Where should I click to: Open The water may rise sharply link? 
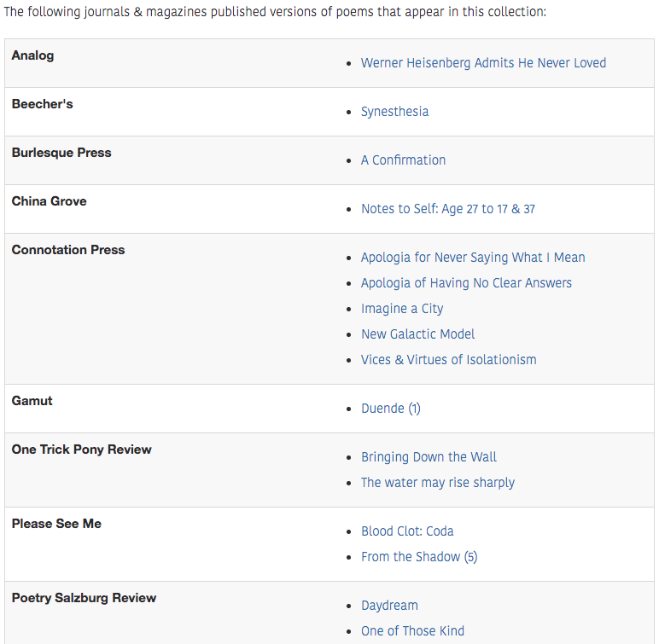[x=438, y=483]
